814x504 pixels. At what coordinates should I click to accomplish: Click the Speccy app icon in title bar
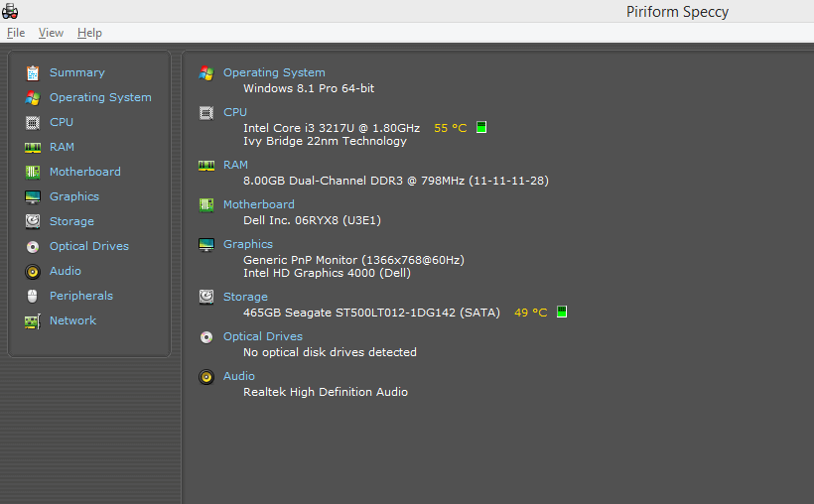point(10,11)
